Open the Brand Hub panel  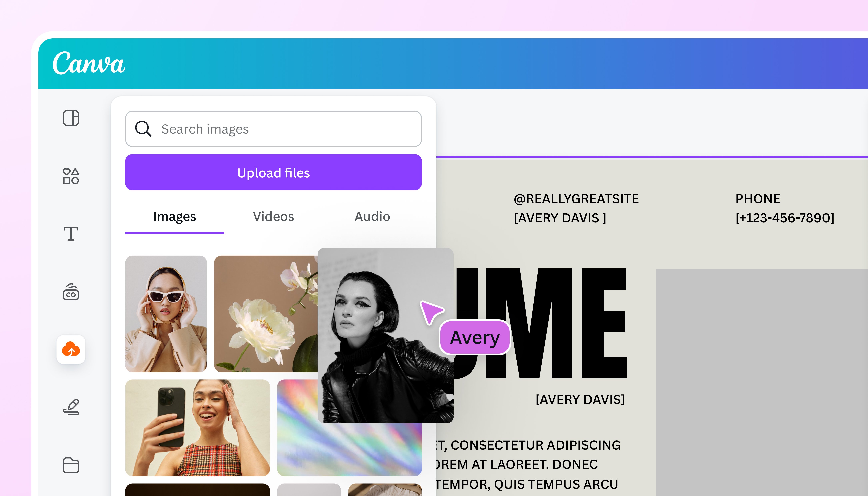click(71, 292)
